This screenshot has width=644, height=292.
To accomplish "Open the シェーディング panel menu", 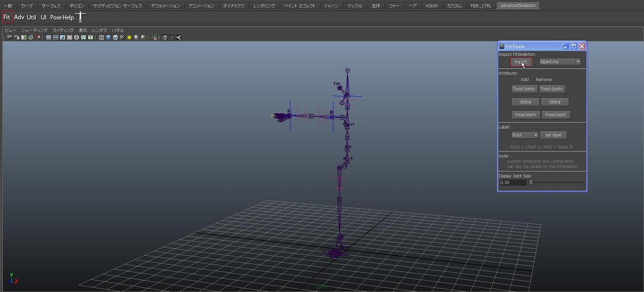I will pos(34,30).
